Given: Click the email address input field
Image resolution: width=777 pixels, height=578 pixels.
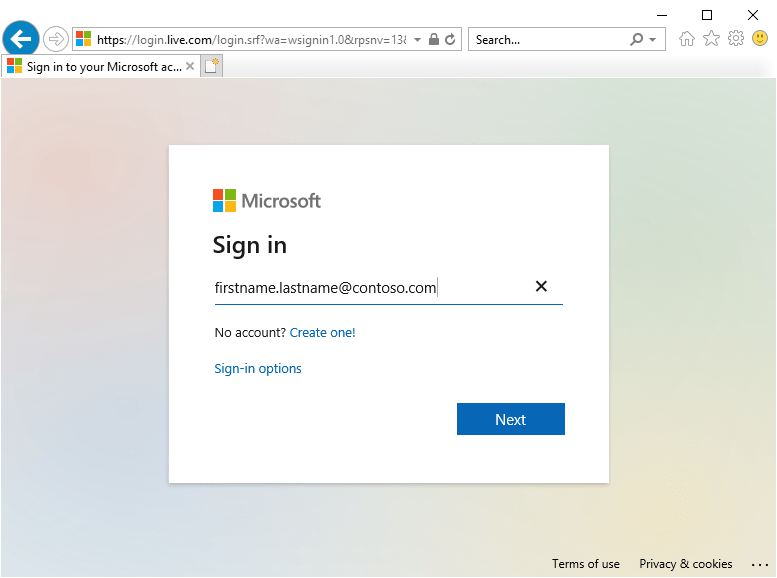Looking at the screenshot, I should tap(370, 288).
